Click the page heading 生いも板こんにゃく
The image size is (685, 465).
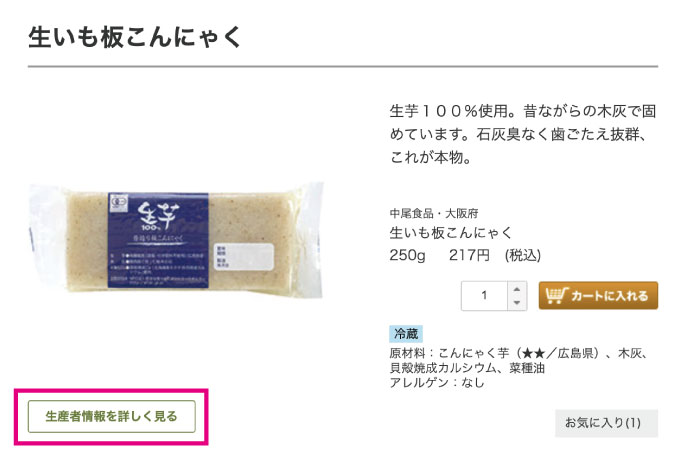coord(135,37)
